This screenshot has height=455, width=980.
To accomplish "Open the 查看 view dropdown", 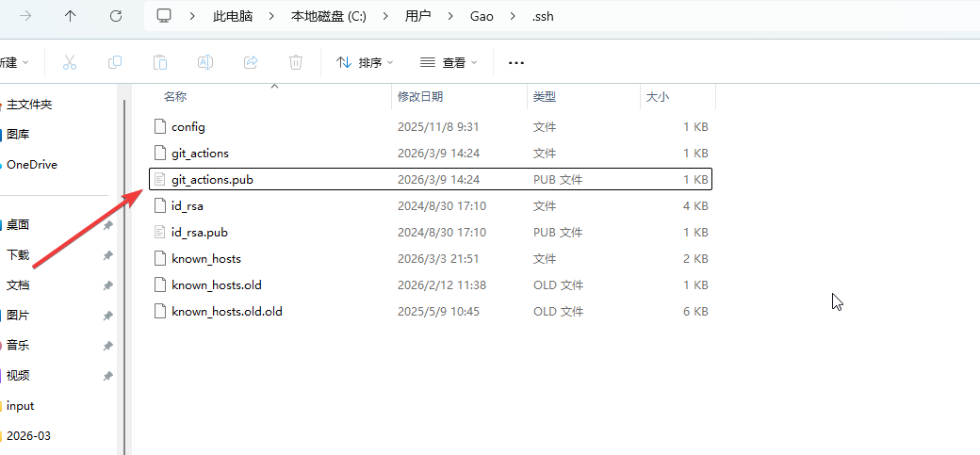I will click(x=449, y=62).
